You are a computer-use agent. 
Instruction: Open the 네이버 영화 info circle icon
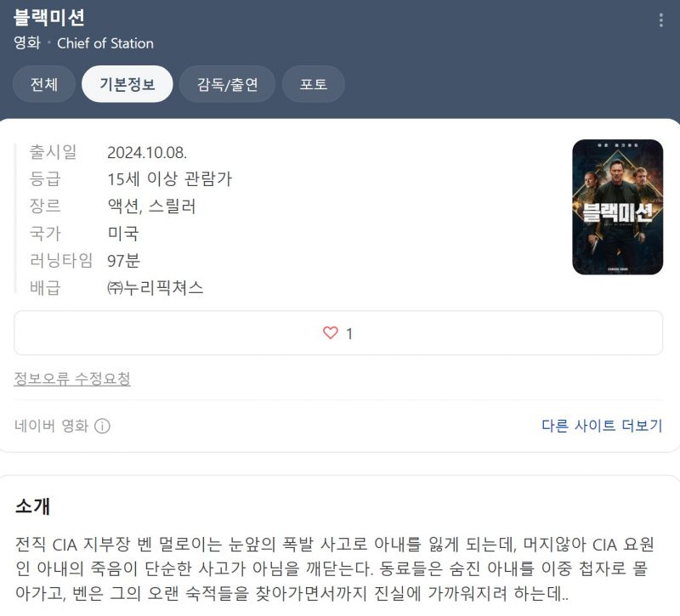[x=102, y=427]
